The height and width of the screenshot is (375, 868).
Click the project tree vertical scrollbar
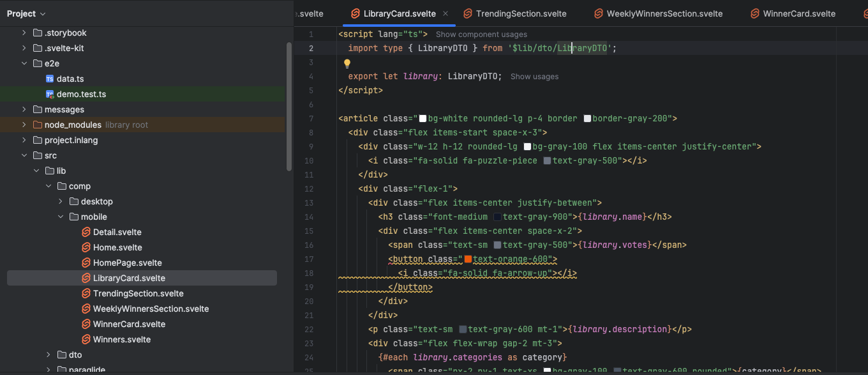point(289,105)
